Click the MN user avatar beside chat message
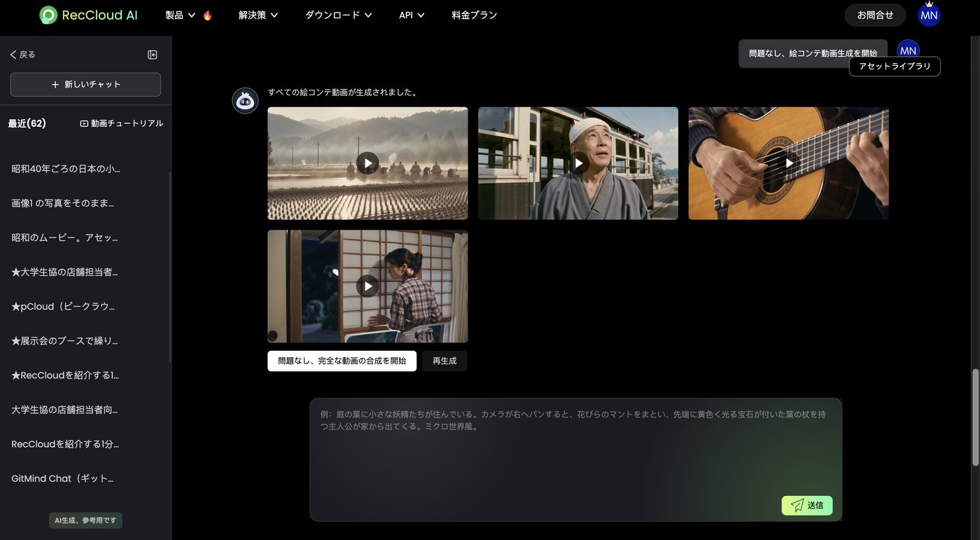The width and height of the screenshot is (980, 540). [x=908, y=50]
